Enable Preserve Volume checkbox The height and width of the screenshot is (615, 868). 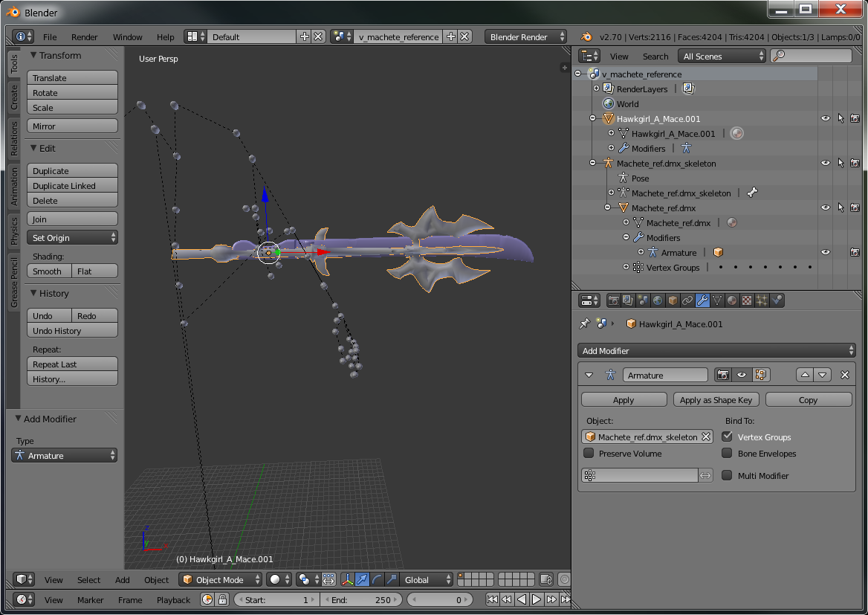[x=589, y=453]
